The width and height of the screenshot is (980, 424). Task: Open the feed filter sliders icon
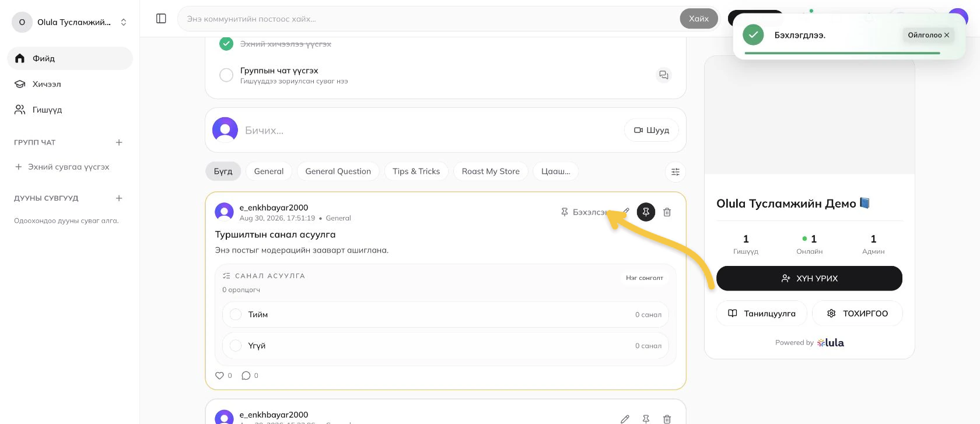coord(675,171)
